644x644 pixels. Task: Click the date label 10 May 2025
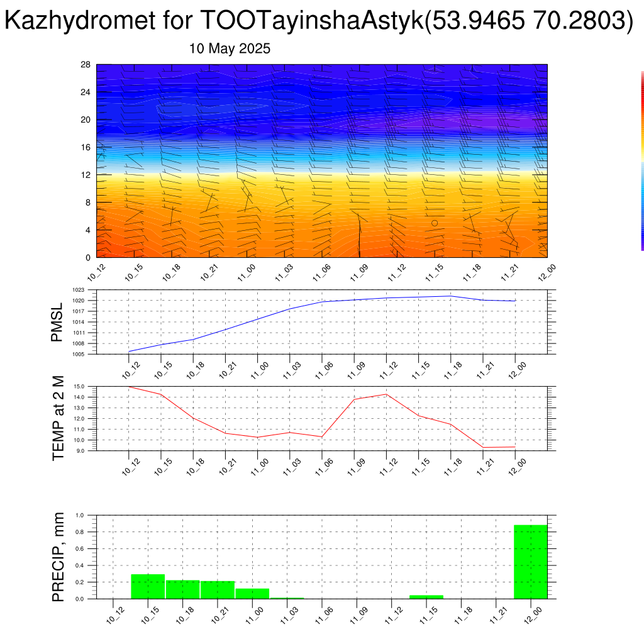click(230, 48)
